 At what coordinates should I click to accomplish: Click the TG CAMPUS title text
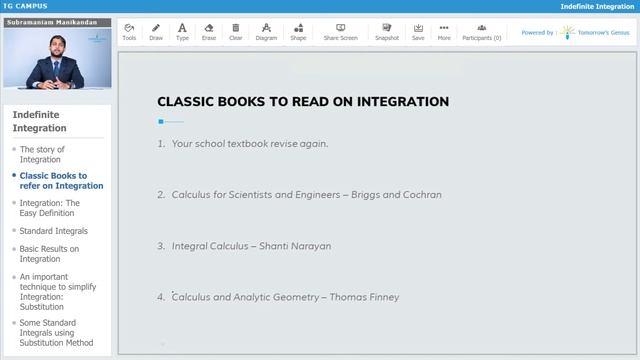tap(25, 6)
